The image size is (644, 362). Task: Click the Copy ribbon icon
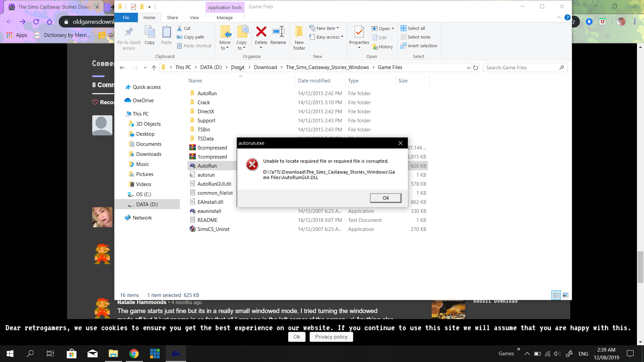click(150, 32)
